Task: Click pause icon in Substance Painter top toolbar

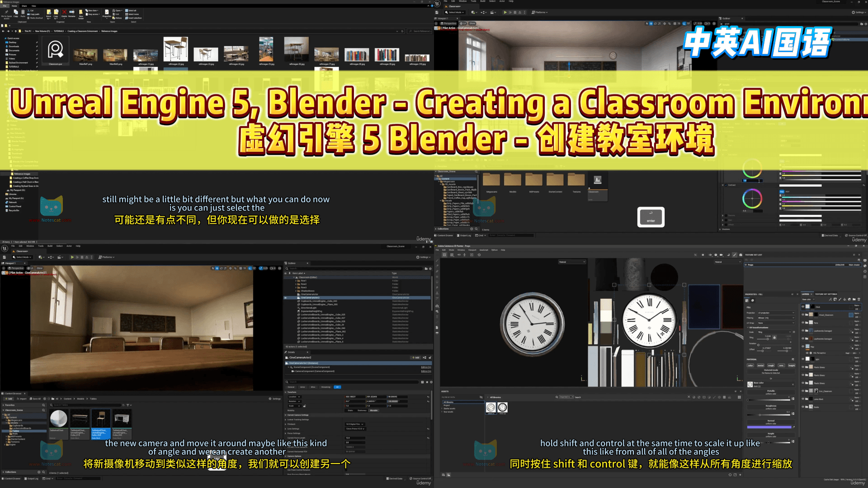Action: 703,255
